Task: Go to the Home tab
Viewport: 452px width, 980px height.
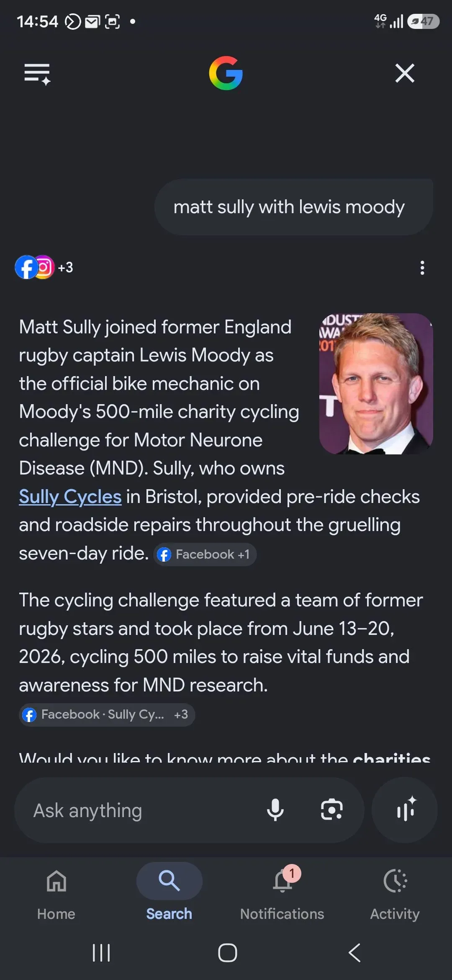Action: pos(56,892)
